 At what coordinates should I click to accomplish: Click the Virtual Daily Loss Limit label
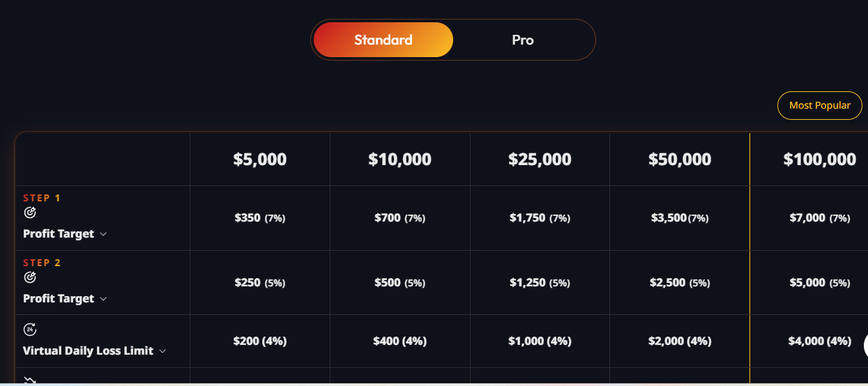click(88, 350)
